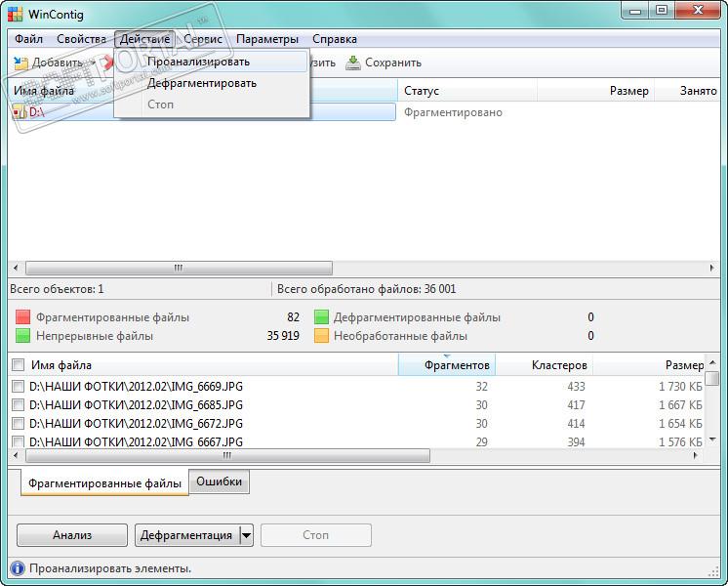Click the Добавить toolbar button label
This screenshot has width=728, height=586.
[58, 63]
